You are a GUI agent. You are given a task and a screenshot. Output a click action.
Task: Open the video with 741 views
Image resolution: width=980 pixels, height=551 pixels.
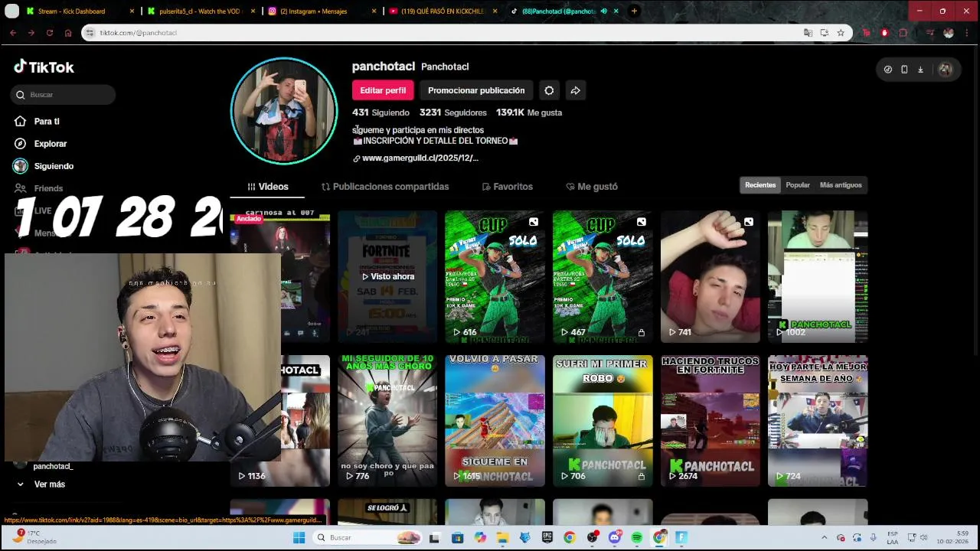click(710, 276)
